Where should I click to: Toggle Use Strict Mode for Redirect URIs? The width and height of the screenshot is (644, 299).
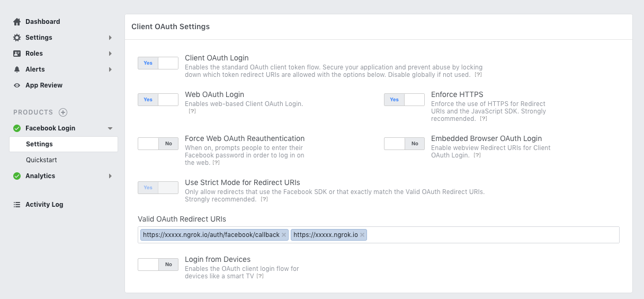click(x=158, y=188)
